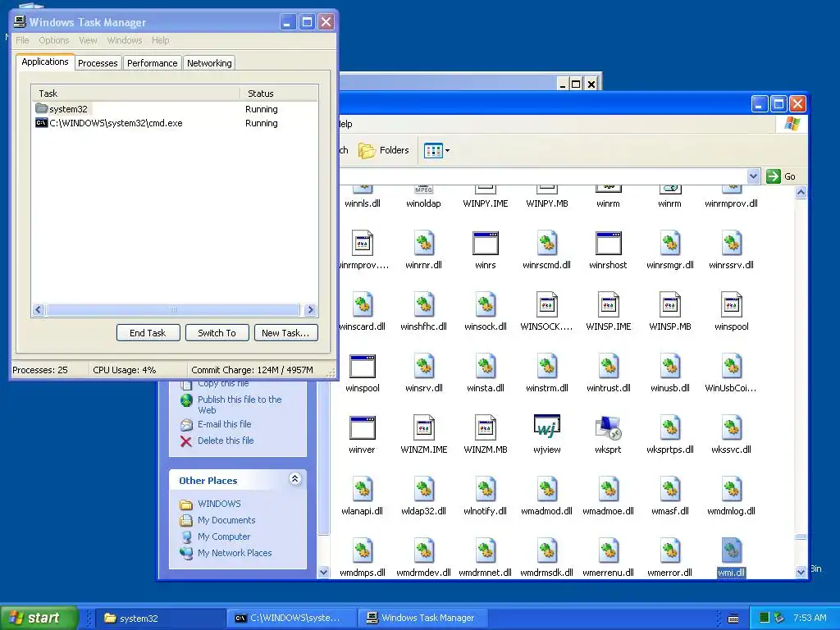The height and width of the screenshot is (630, 840).
Task: Click the New Task... button
Action: pos(285,333)
